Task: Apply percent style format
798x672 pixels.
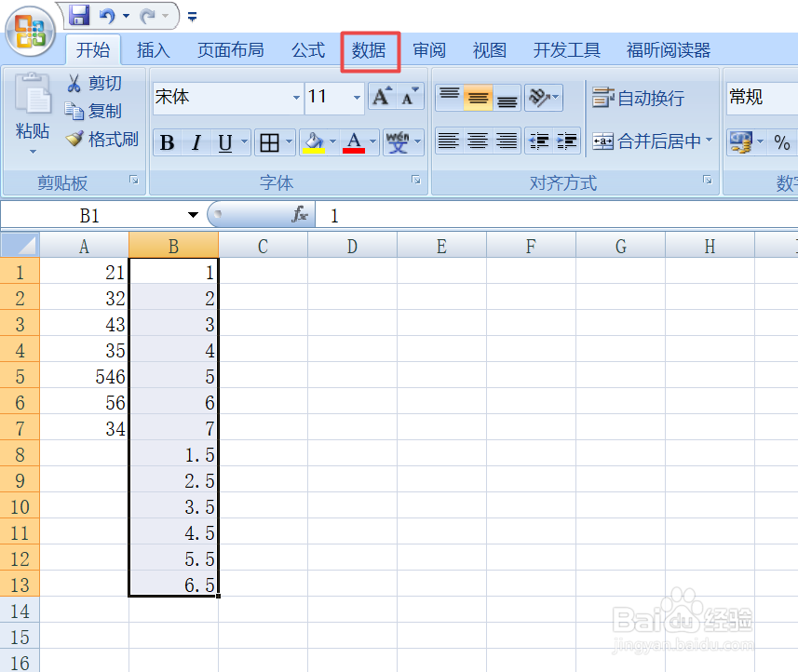Action: 782,142
